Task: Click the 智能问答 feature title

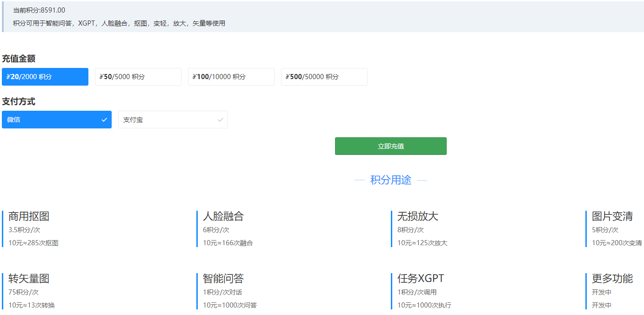Action: click(x=223, y=279)
